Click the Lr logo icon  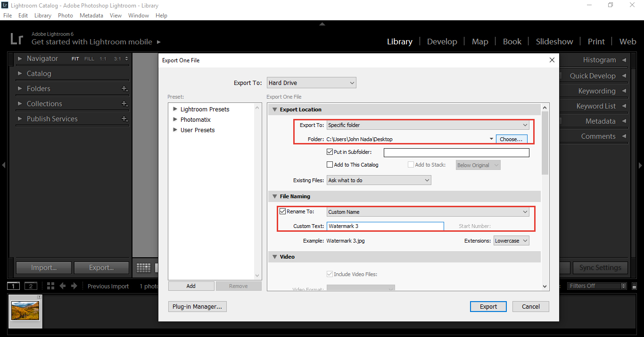pyautogui.click(x=16, y=38)
